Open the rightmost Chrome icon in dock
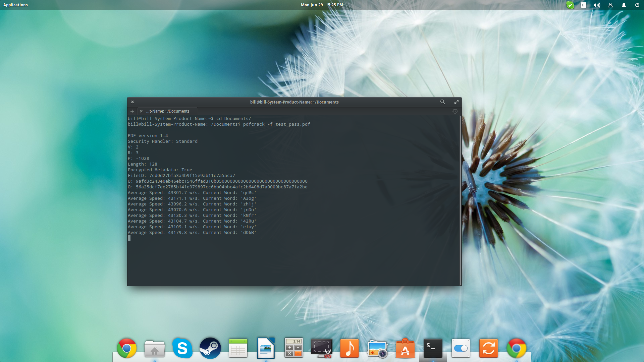Viewport: 644px width, 362px height. click(517, 348)
